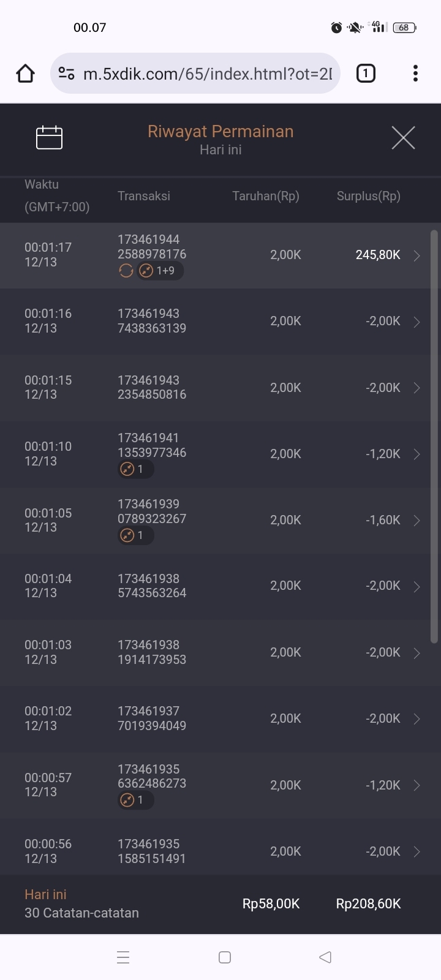441x980 pixels.
Task: Expand the 00:01:02 transaction row chevron
Action: pos(417,719)
